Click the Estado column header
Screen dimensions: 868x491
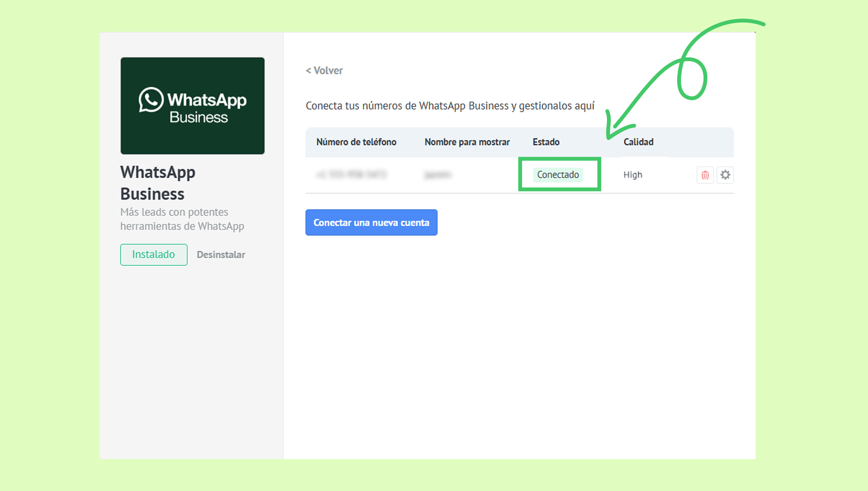coord(546,142)
